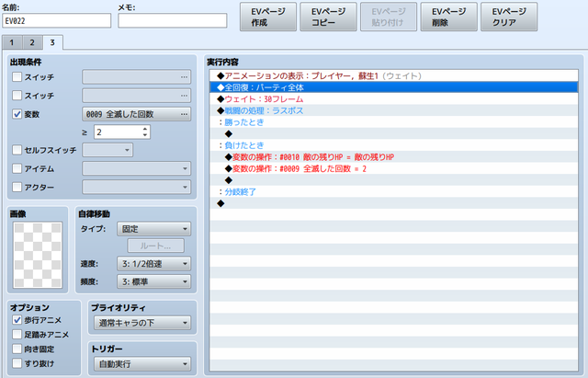Enable the first スイッチ condition checkbox
The width and height of the screenshot is (588, 378).
[x=17, y=77]
